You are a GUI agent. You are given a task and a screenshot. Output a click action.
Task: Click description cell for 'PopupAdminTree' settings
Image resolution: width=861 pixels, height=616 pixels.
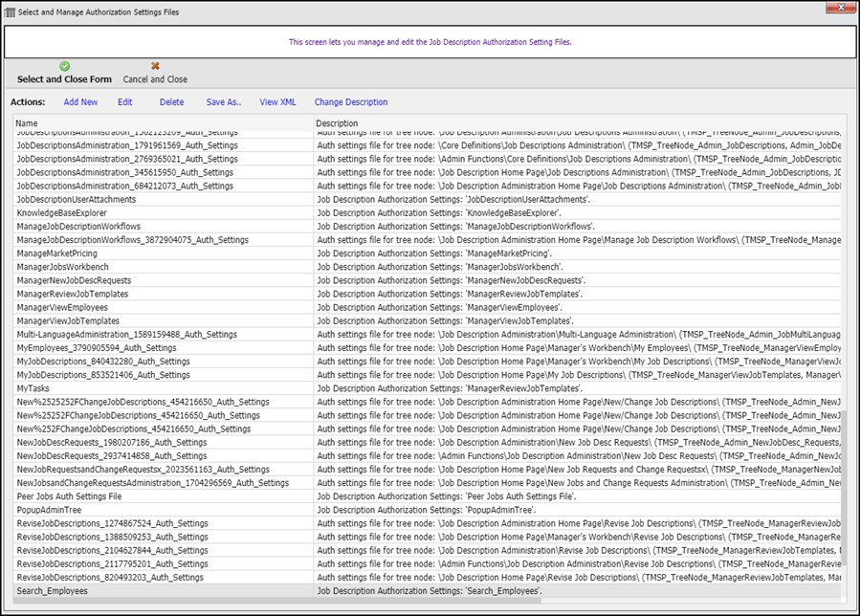point(577,510)
